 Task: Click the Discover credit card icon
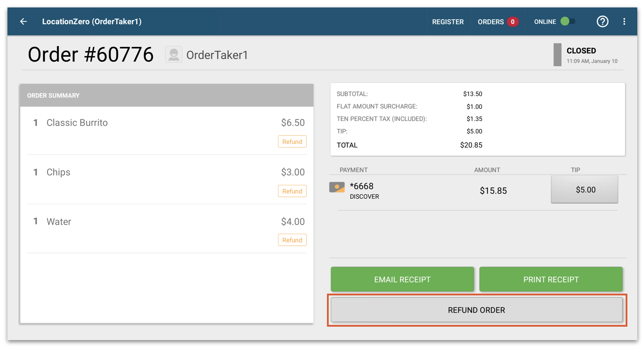(x=337, y=187)
